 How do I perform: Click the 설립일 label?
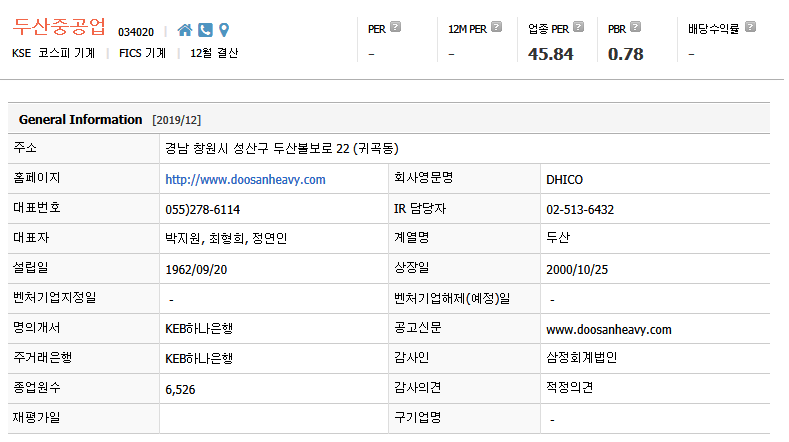click(31, 267)
